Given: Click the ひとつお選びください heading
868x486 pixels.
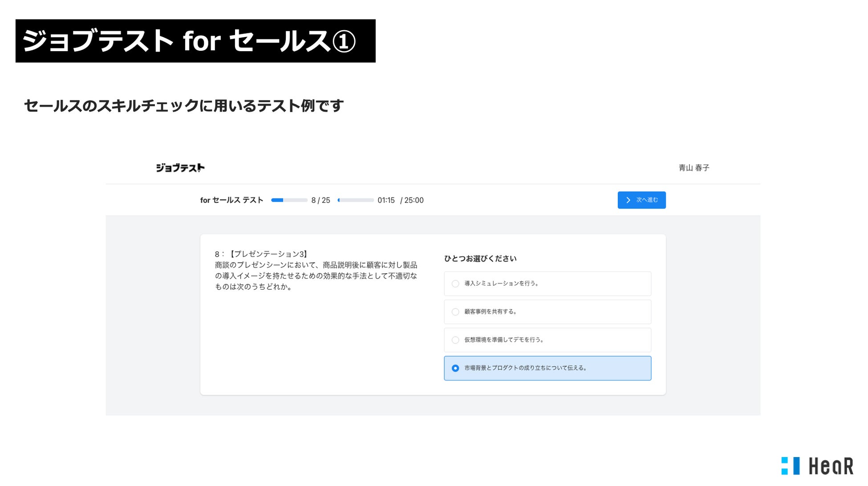Looking at the screenshot, I should point(480,259).
